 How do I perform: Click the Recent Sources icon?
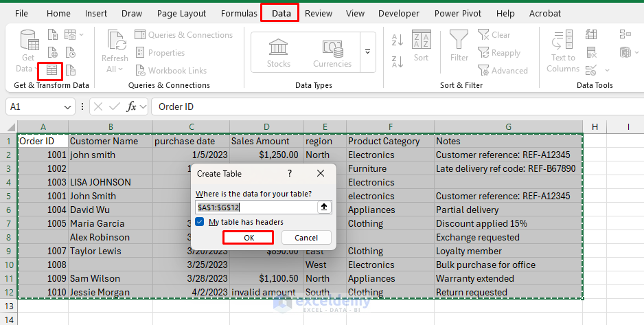pyautogui.click(x=70, y=53)
